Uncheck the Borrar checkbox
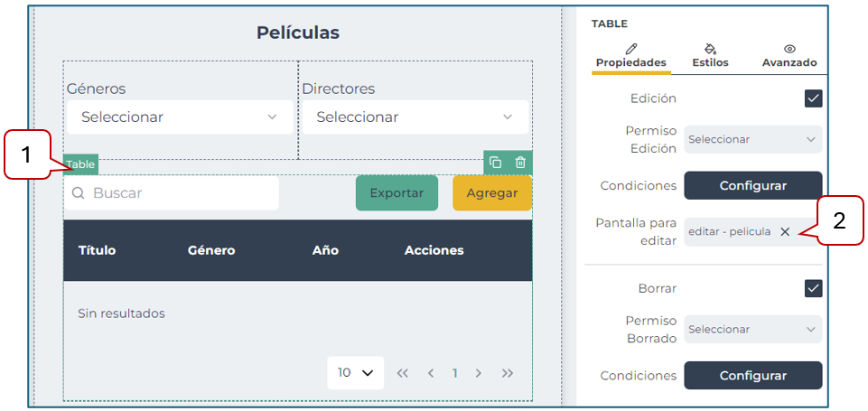This screenshot has width=868, height=411. tap(813, 288)
